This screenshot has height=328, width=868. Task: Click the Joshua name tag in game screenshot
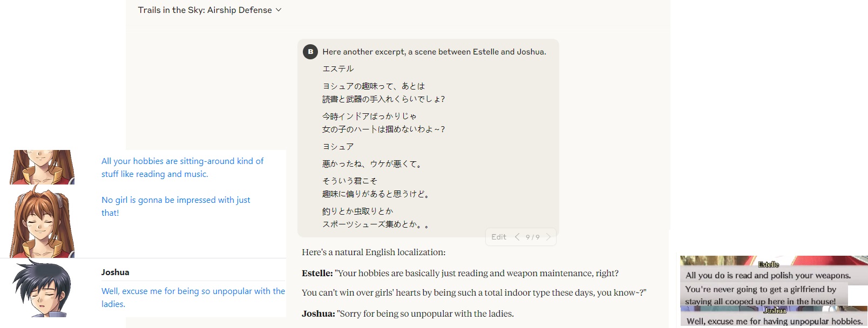click(x=775, y=311)
